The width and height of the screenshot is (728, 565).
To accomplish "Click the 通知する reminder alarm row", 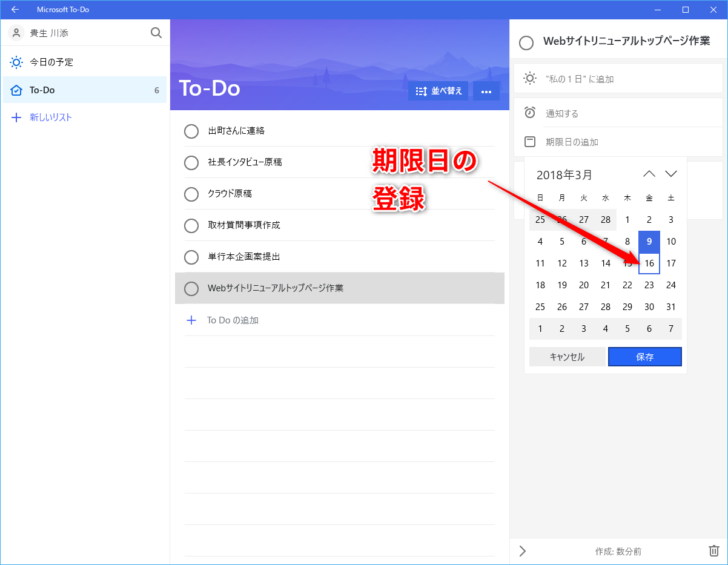I will (x=618, y=113).
